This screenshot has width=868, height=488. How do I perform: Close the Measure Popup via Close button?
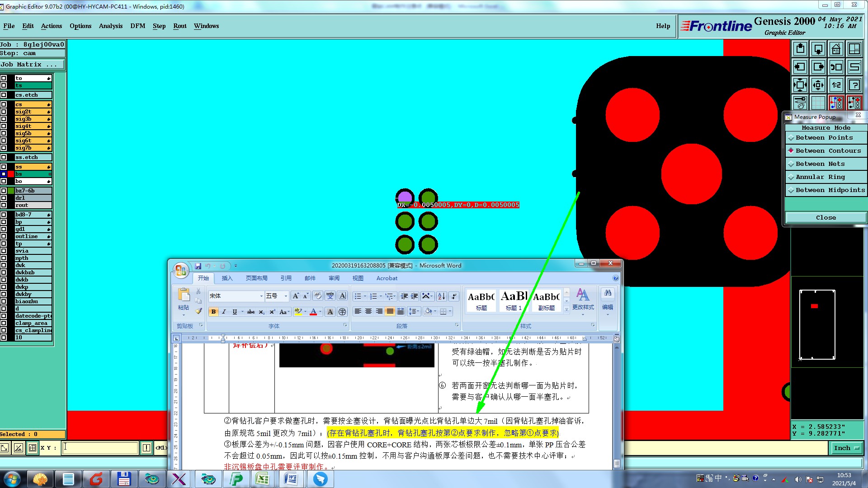pos(826,218)
